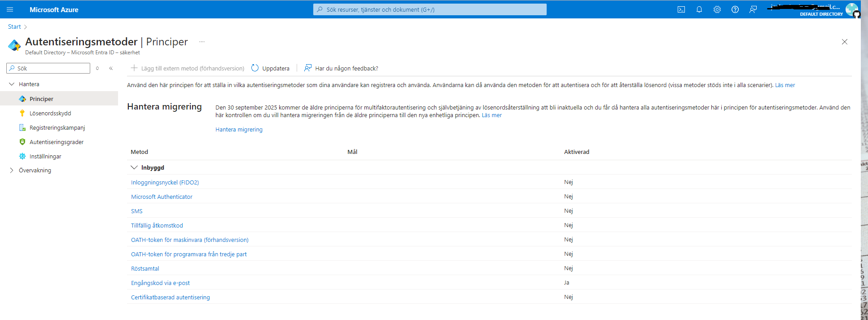Open Cloud Shell from the top bar
This screenshot has width=868, height=320.
(681, 9)
